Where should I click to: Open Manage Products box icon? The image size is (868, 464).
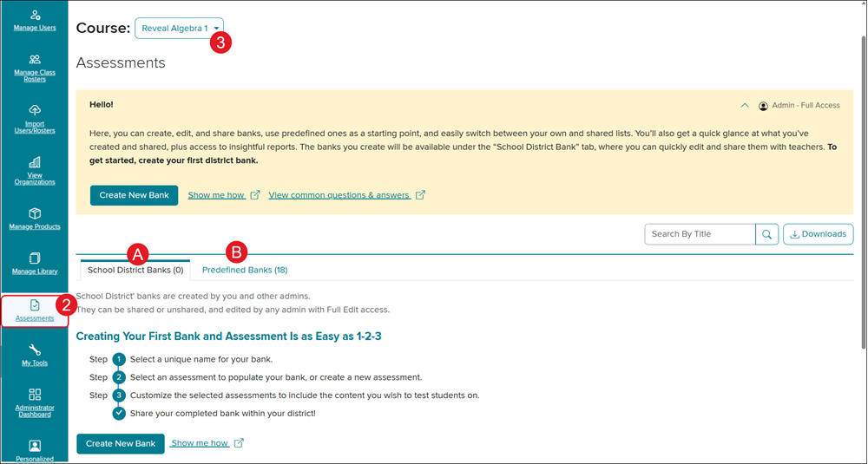coord(35,213)
